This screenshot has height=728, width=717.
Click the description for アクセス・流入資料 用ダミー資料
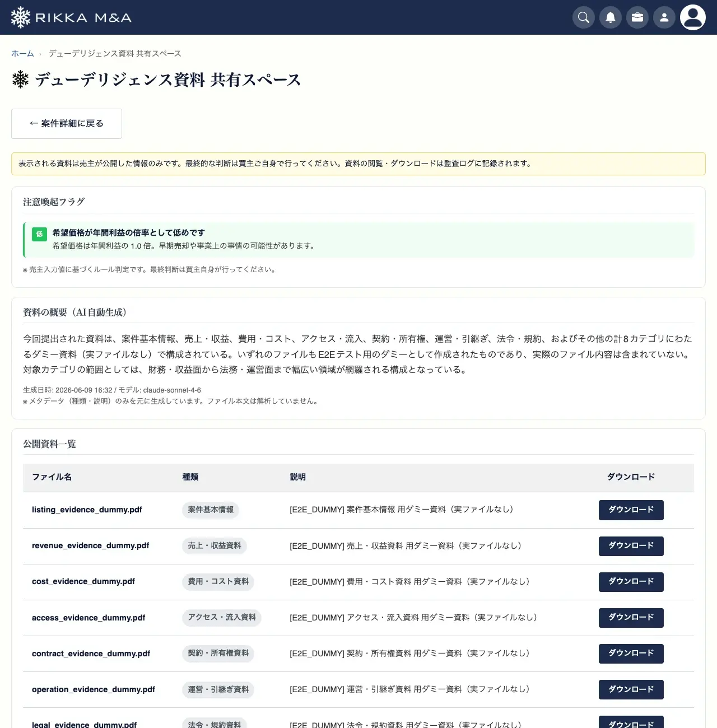pyautogui.click(x=413, y=618)
